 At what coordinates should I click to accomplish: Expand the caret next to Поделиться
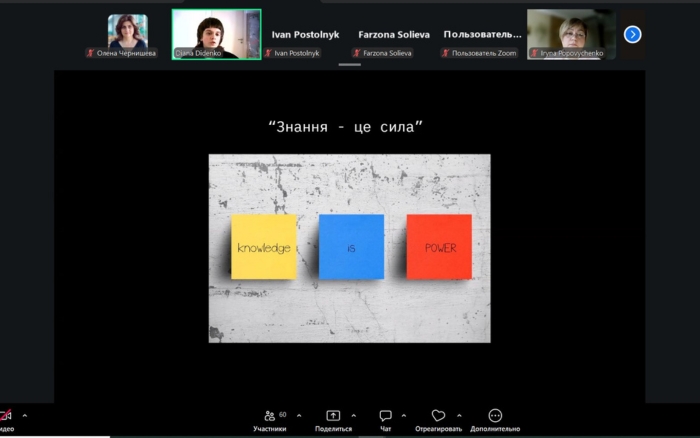(354, 416)
